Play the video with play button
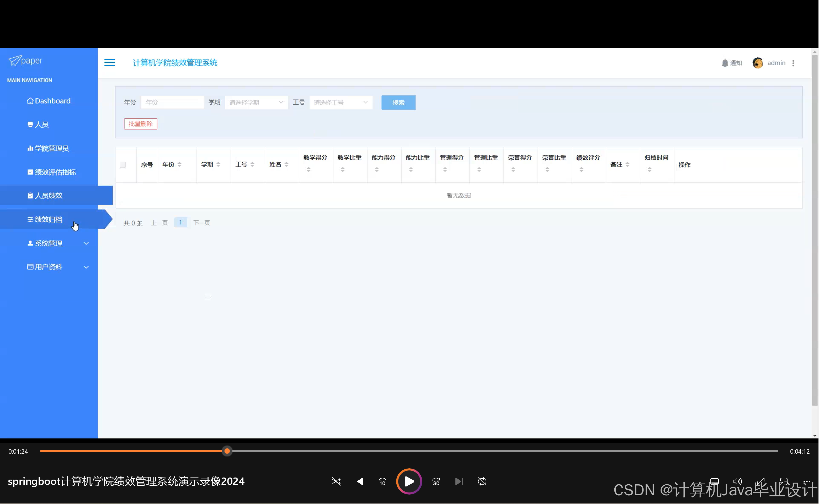Image resolution: width=819 pixels, height=504 pixels. [409, 482]
